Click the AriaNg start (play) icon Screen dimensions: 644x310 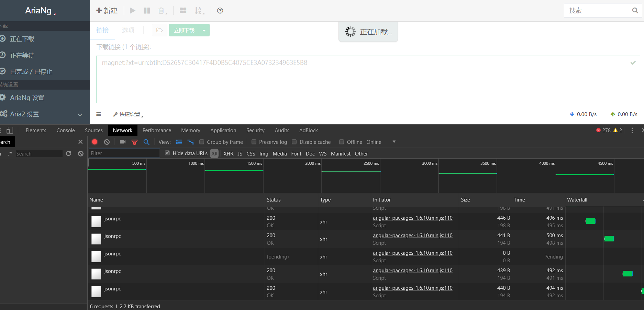(x=132, y=11)
